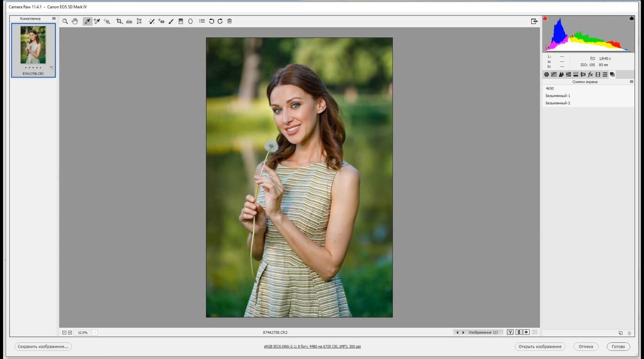Select the Red Eye Removal tool
The width and height of the screenshot is (644, 359).
[x=161, y=21]
